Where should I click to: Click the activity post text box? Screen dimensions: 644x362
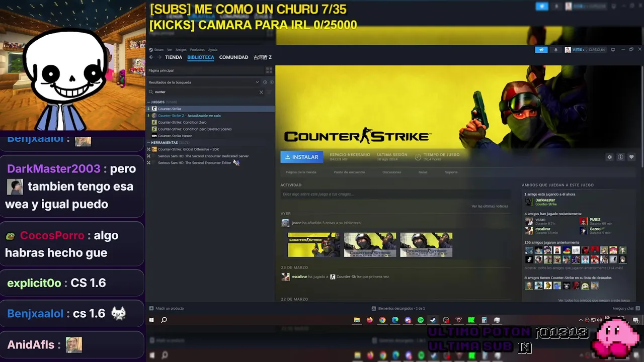pos(395,194)
